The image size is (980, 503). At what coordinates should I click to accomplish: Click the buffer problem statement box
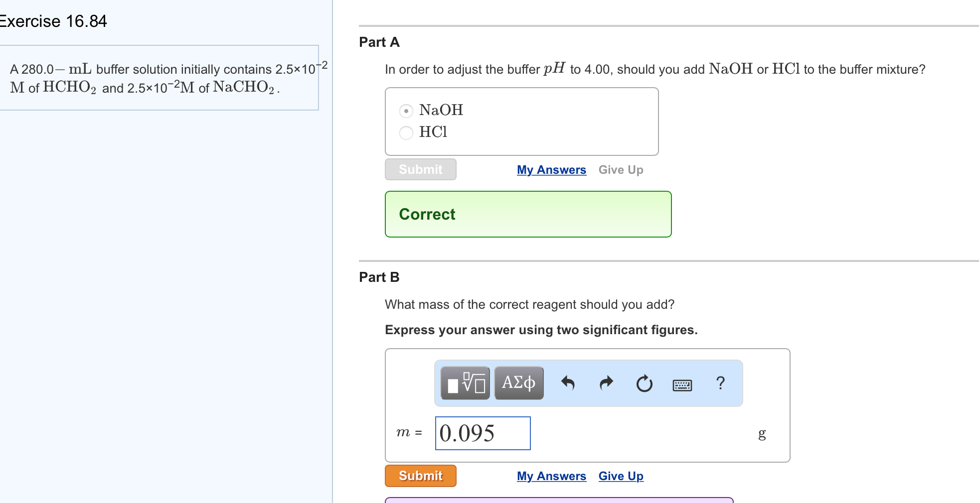(x=160, y=77)
